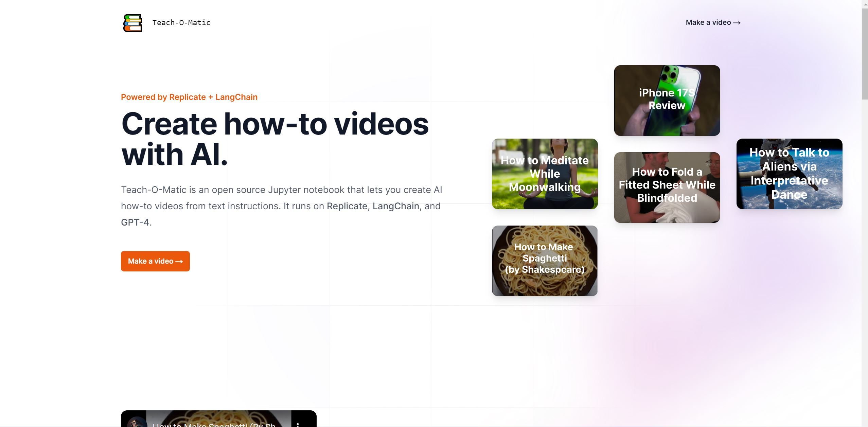Click the orange 'Make a video →' button
868x427 pixels.
(155, 261)
